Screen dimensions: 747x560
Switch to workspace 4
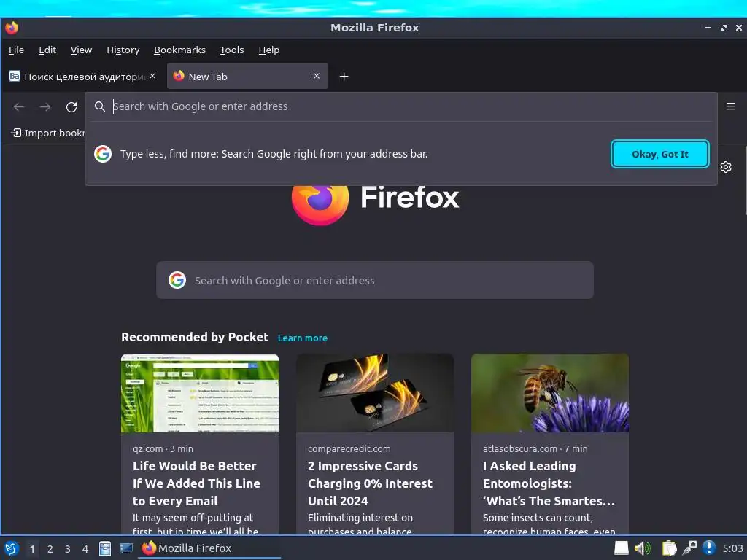pyautogui.click(x=85, y=549)
